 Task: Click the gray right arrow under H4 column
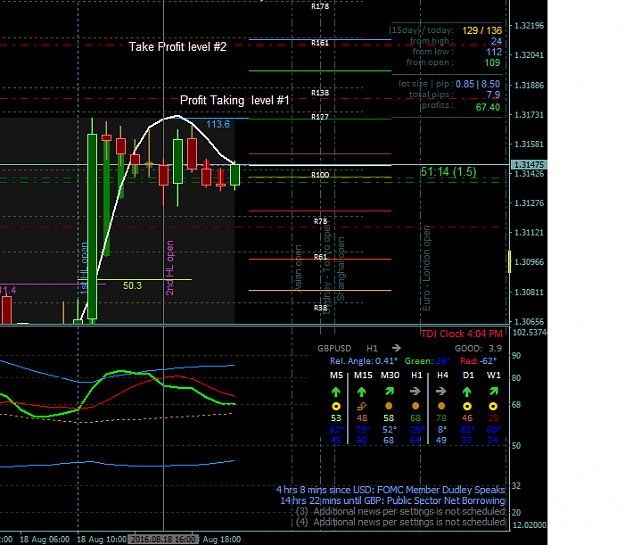(x=441, y=392)
